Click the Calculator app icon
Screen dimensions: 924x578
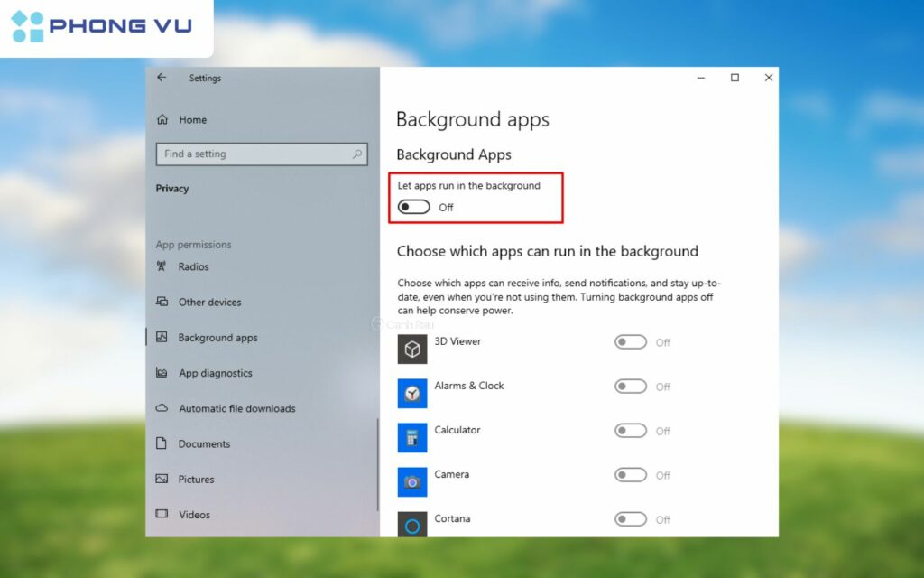tap(412, 438)
